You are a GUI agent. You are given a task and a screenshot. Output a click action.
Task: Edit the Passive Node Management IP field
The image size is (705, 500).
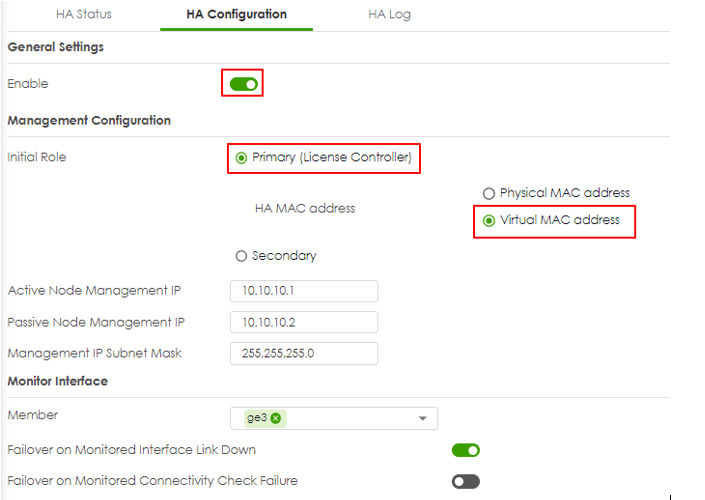click(304, 322)
